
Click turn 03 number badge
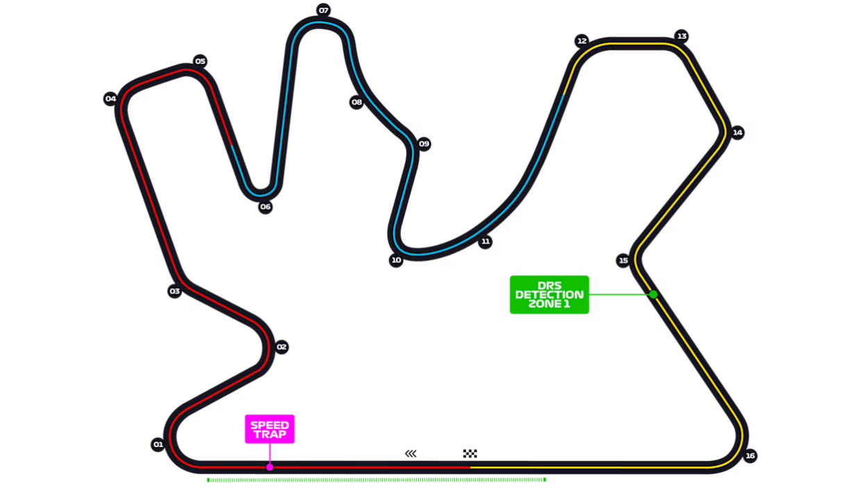[x=174, y=292]
